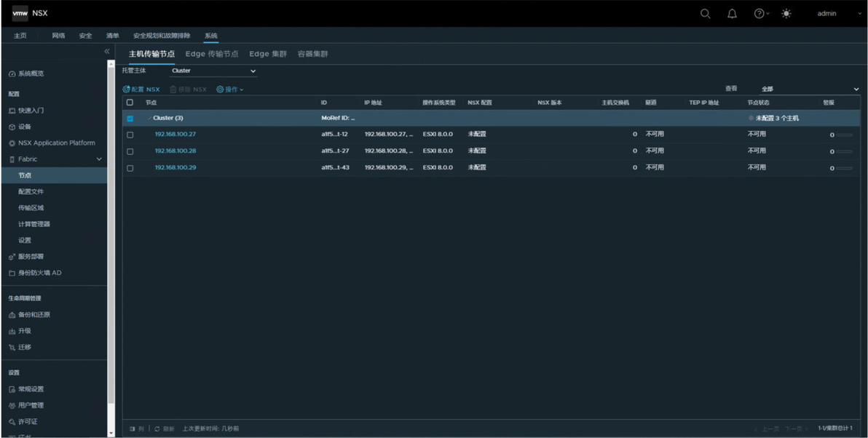The image size is (868, 438).
Task: Open the 托管主体 Cluster dropdown
Action: (x=213, y=71)
